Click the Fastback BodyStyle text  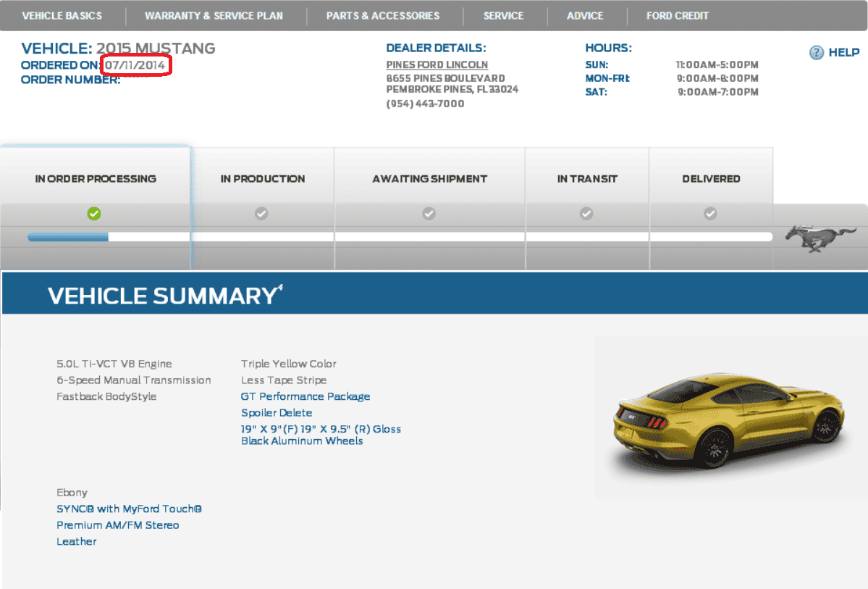pos(106,397)
